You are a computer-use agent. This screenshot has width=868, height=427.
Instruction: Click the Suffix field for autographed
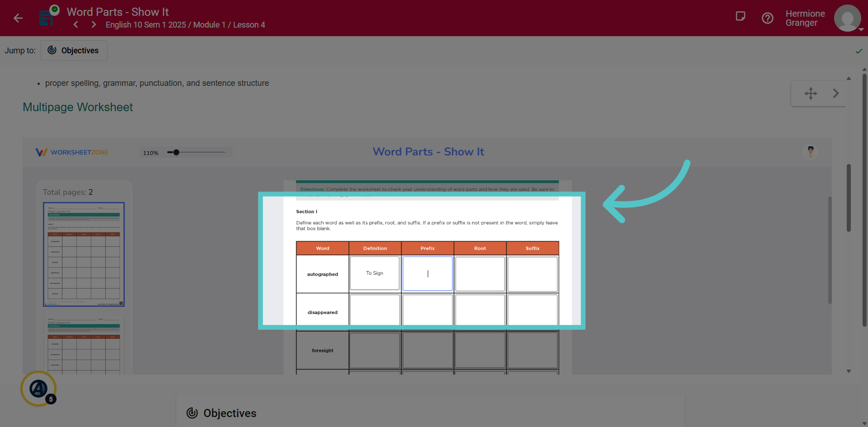533,274
